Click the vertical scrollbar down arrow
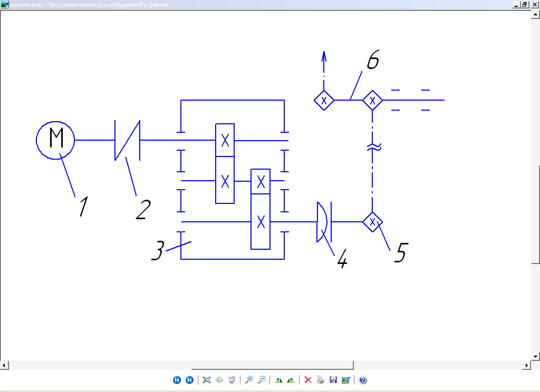Viewport: 540px width, 392px height. click(x=535, y=356)
